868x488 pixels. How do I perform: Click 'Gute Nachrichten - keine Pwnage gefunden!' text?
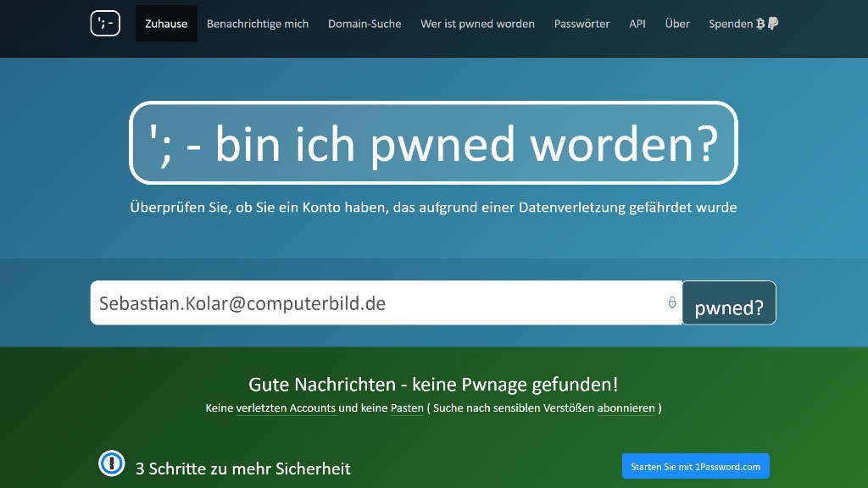pos(433,384)
